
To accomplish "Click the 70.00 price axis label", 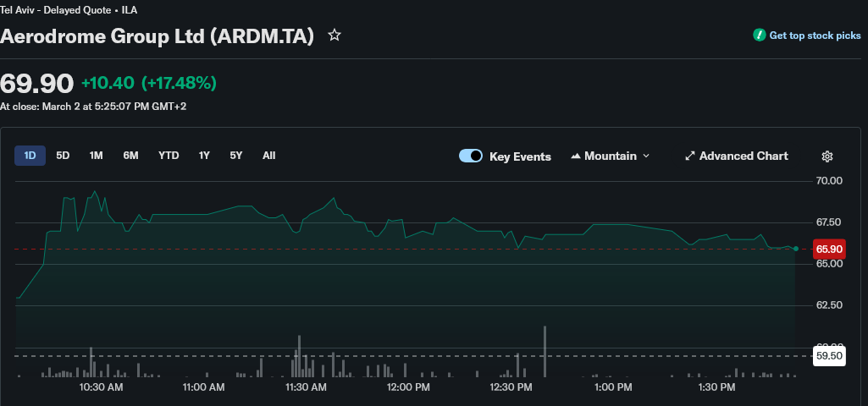I will click(x=829, y=181).
